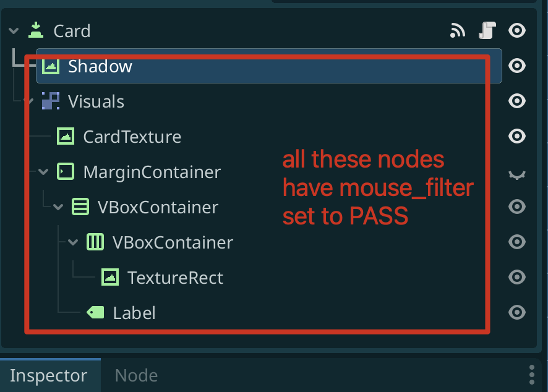Click the Card node's signal connections icon

(x=458, y=30)
